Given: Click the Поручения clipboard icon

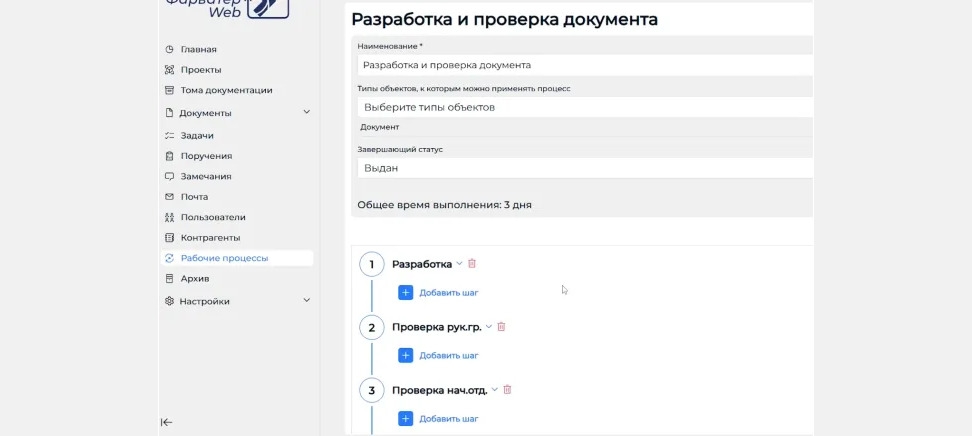Looking at the screenshot, I should tap(169, 156).
